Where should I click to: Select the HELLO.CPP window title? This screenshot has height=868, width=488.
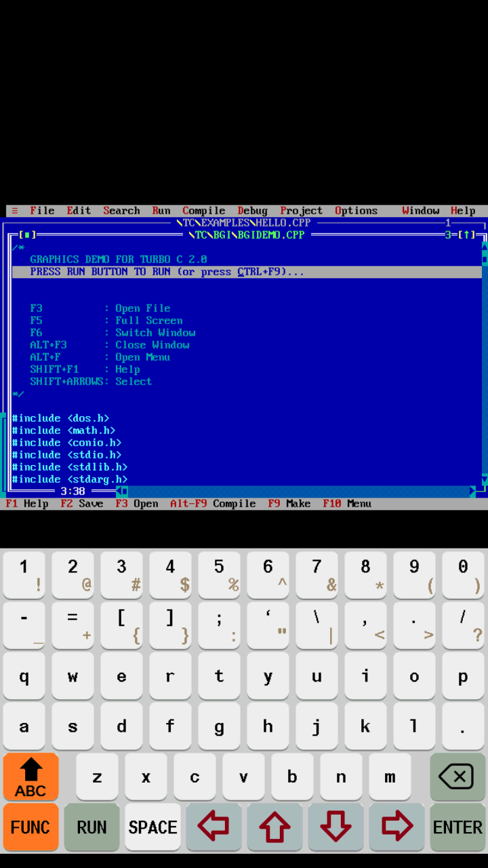[x=243, y=223]
